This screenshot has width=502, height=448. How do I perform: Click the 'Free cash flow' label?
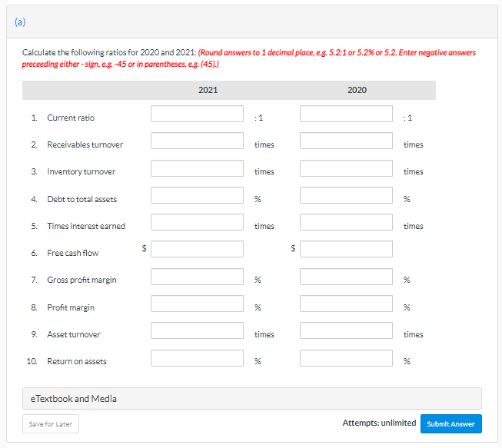tap(73, 253)
